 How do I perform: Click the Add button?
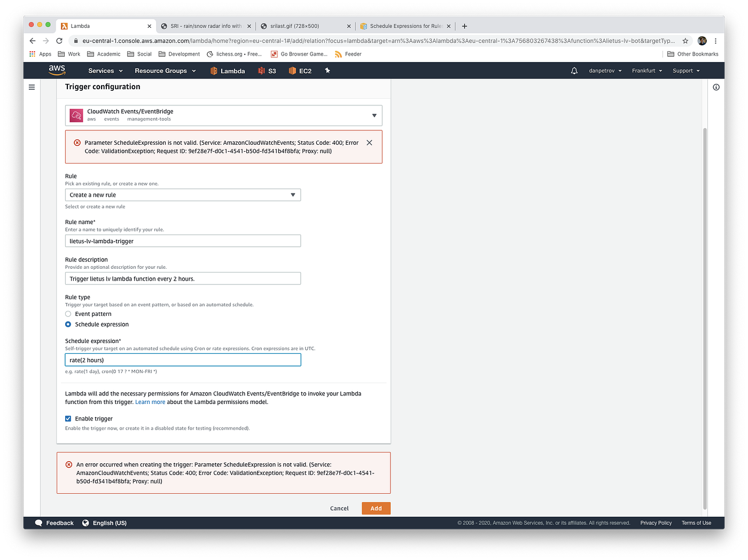click(376, 508)
